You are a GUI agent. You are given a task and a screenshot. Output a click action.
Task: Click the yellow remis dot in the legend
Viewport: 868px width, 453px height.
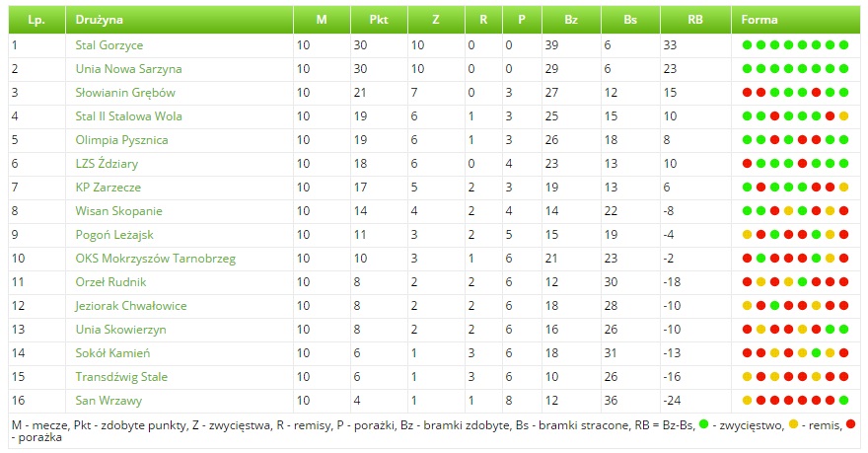pos(793,424)
